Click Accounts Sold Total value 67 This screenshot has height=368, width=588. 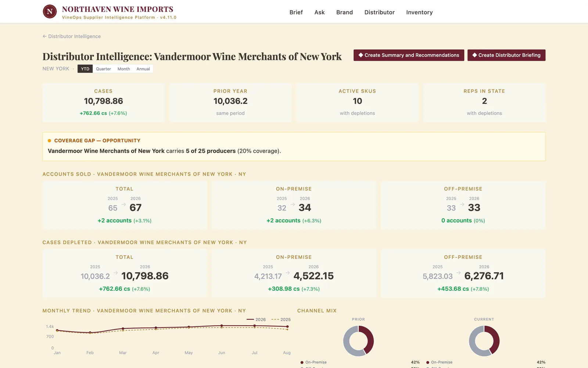click(135, 208)
